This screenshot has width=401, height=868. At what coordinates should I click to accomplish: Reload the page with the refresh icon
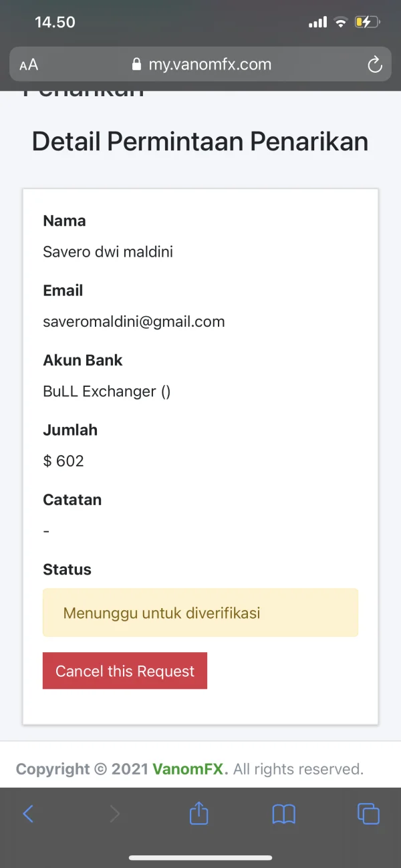375,65
